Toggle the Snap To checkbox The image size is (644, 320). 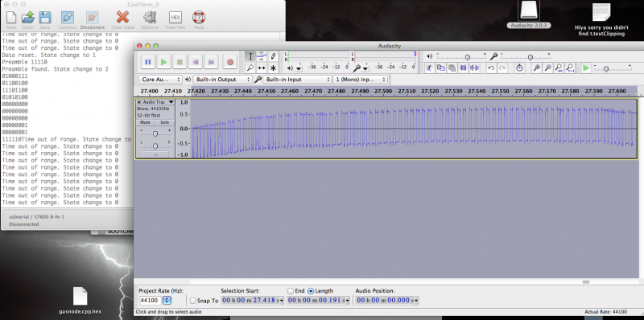tap(193, 301)
